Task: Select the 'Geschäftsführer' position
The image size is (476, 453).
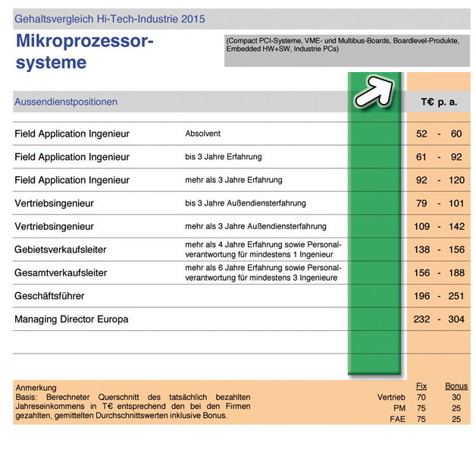Action: (x=49, y=296)
